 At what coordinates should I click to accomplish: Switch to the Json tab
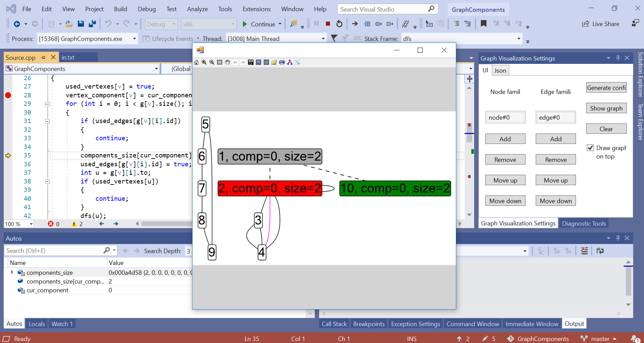tap(500, 70)
